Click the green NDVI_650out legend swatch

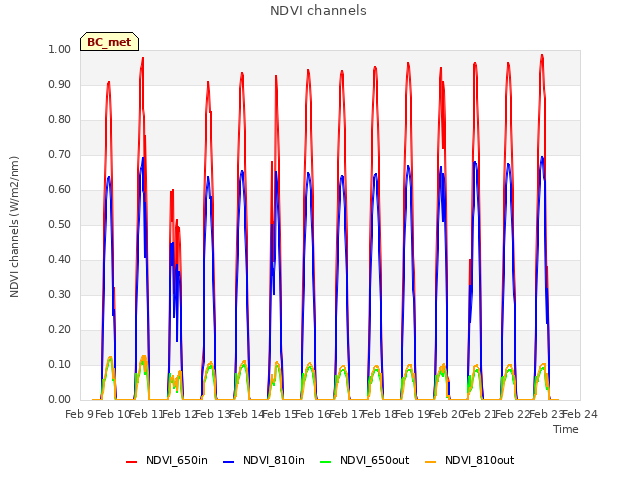tap(326, 462)
